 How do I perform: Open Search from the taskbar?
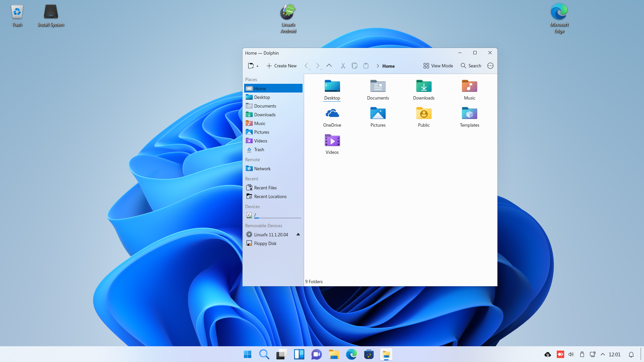click(264, 354)
